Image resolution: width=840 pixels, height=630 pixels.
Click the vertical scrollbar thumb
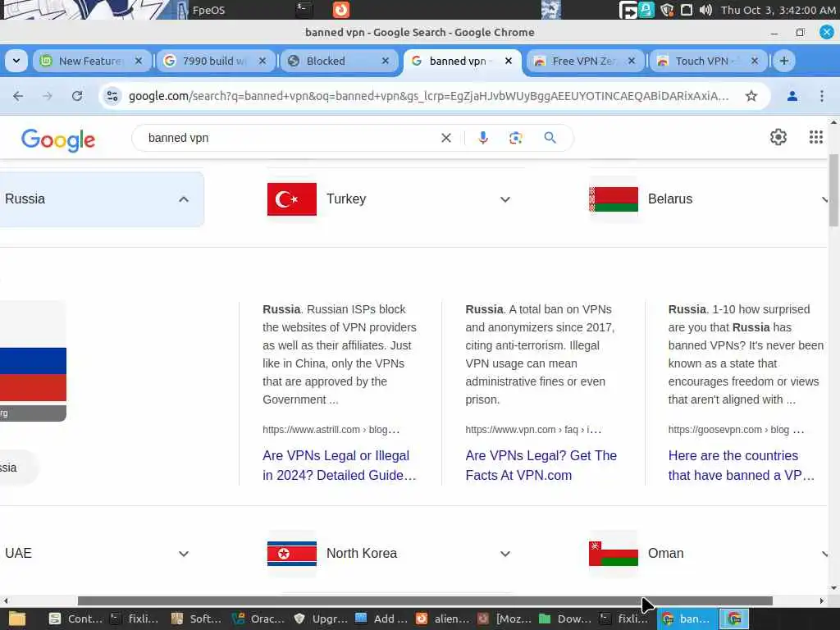(x=833, y=190)
